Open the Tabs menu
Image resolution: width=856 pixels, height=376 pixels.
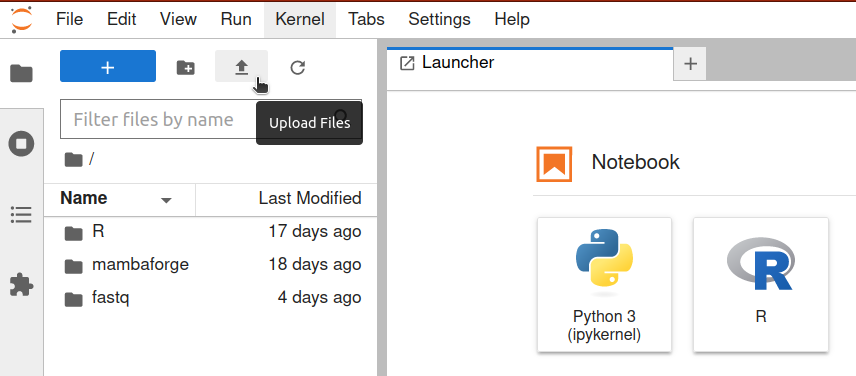pos(366,20)
